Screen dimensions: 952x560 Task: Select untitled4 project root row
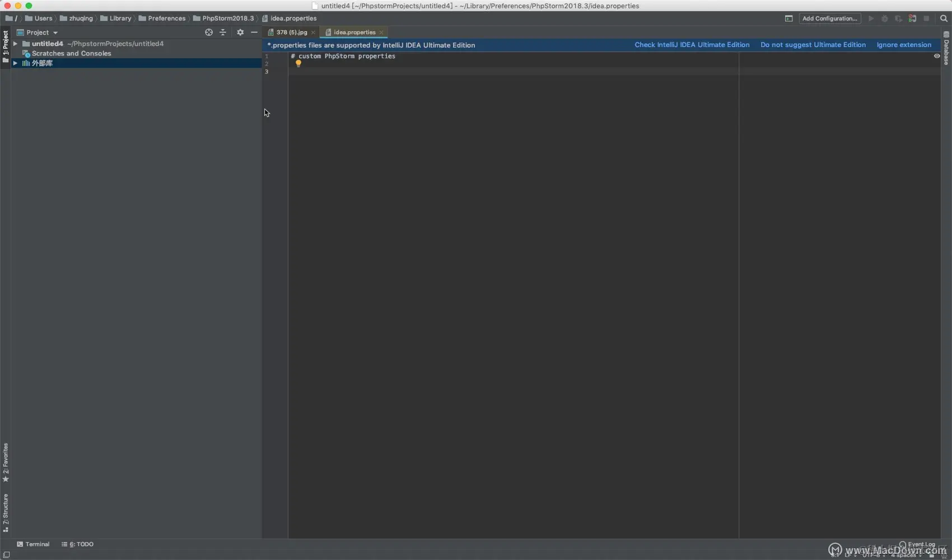point(136,44)
